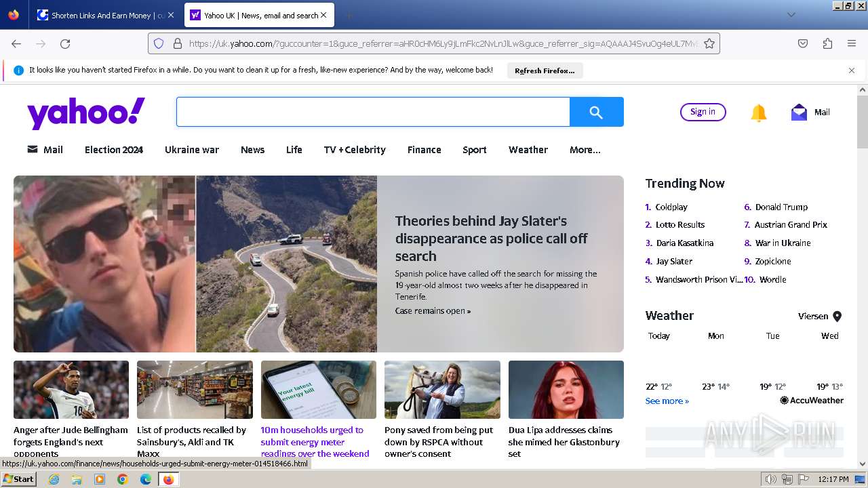Image resolution: width=868 pixels, height=488 pixels.
Task: Open the Election 2024 section
Action: pos(114,150)
